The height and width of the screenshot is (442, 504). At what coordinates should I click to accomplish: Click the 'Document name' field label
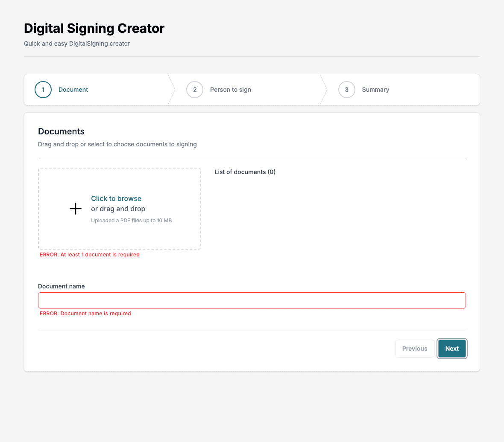tap(62, 286)
